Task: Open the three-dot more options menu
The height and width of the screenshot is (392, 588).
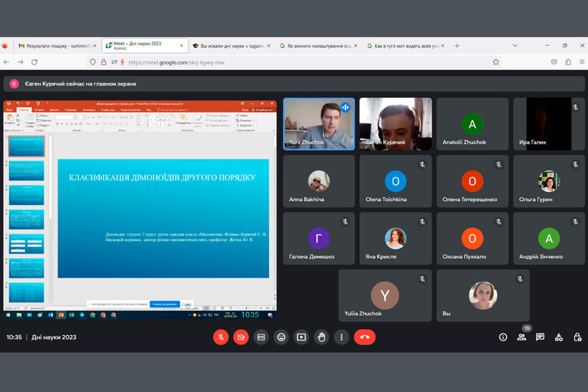Action: tap(341, 337)
